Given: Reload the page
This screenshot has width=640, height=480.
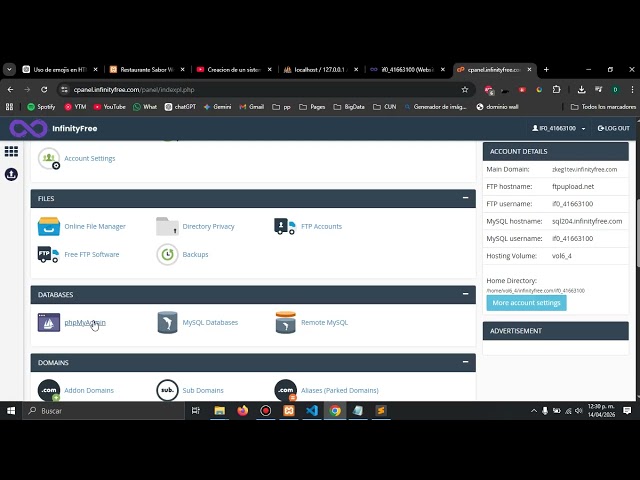Looking at the screenshot, I should [x=44, y=90].
